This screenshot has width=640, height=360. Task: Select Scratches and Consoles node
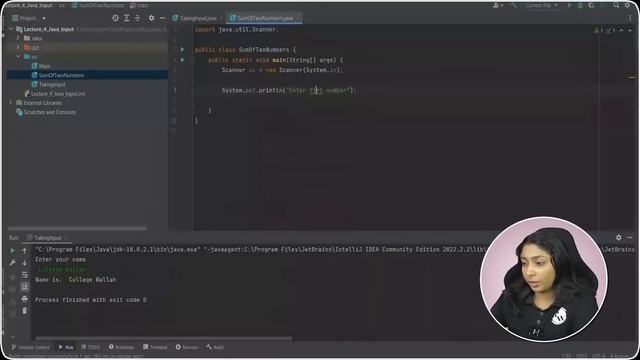pos(49,112)
